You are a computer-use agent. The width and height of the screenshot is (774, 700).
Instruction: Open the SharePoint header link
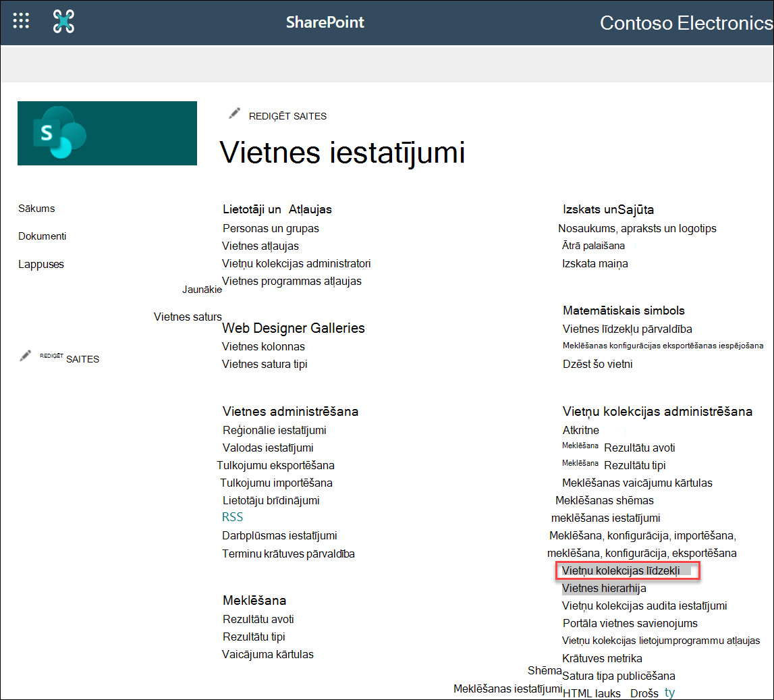pyautogui.click(x=325, y=22)
